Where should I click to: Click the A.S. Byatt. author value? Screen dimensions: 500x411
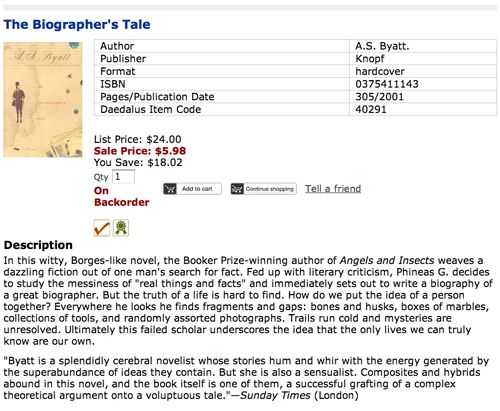click(x=382, y=46)
